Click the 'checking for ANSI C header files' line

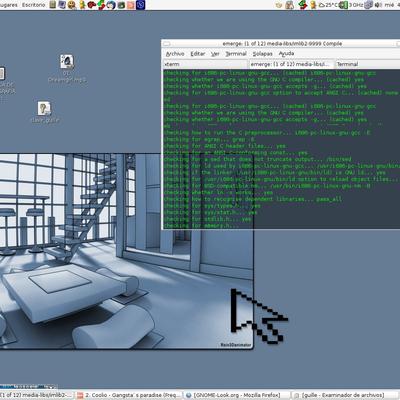(225, 146)
